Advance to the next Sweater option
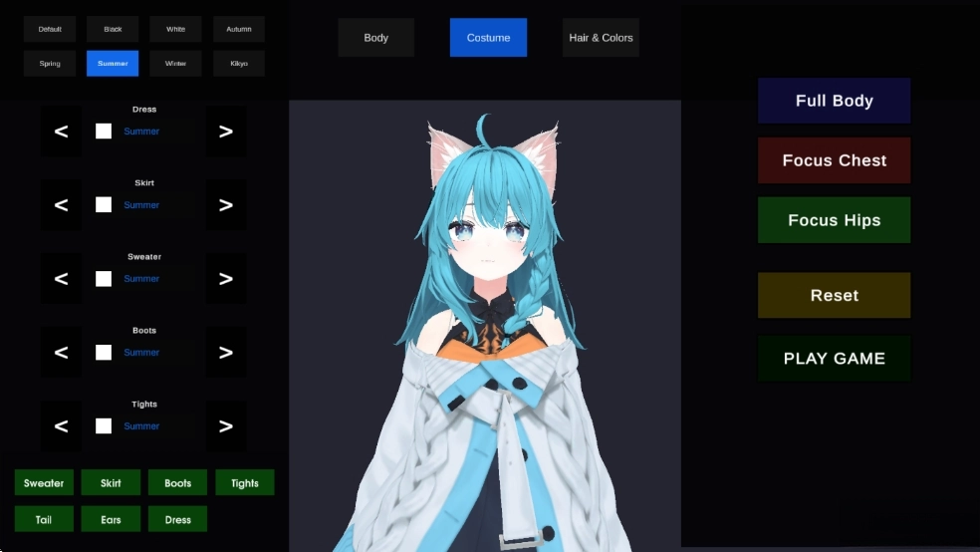Screen dimensions: 980x552 tap(226, 279)
